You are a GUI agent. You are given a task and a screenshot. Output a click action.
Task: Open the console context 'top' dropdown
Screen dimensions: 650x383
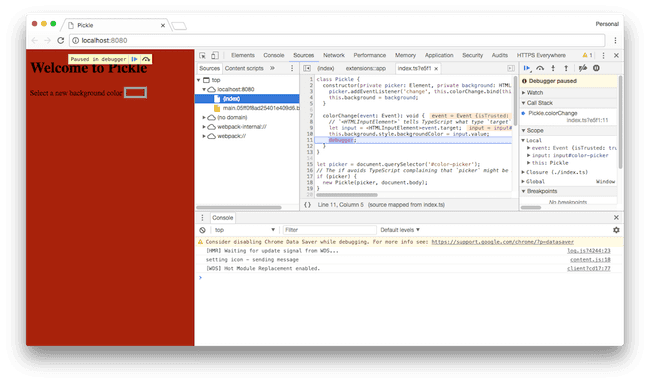click(244, 230)
